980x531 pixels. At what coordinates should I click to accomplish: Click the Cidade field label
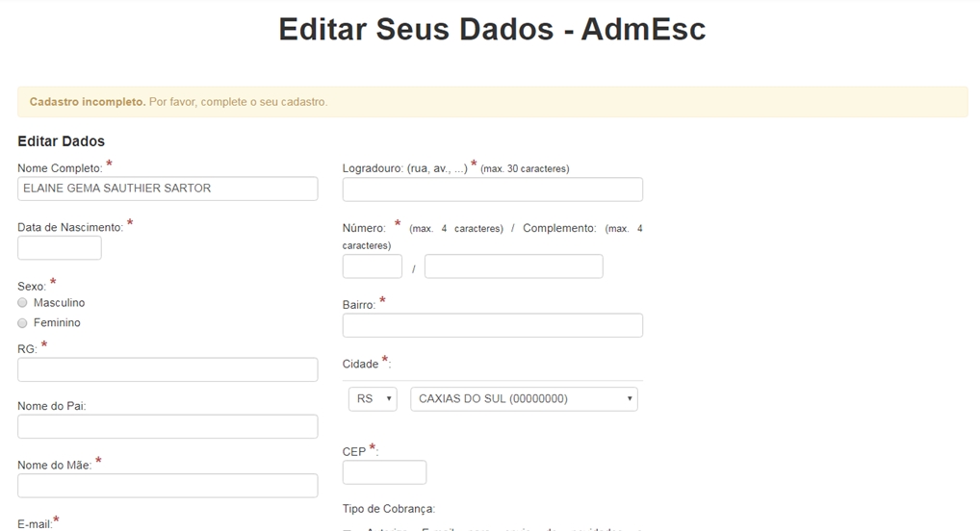click(x=362, y=365)
